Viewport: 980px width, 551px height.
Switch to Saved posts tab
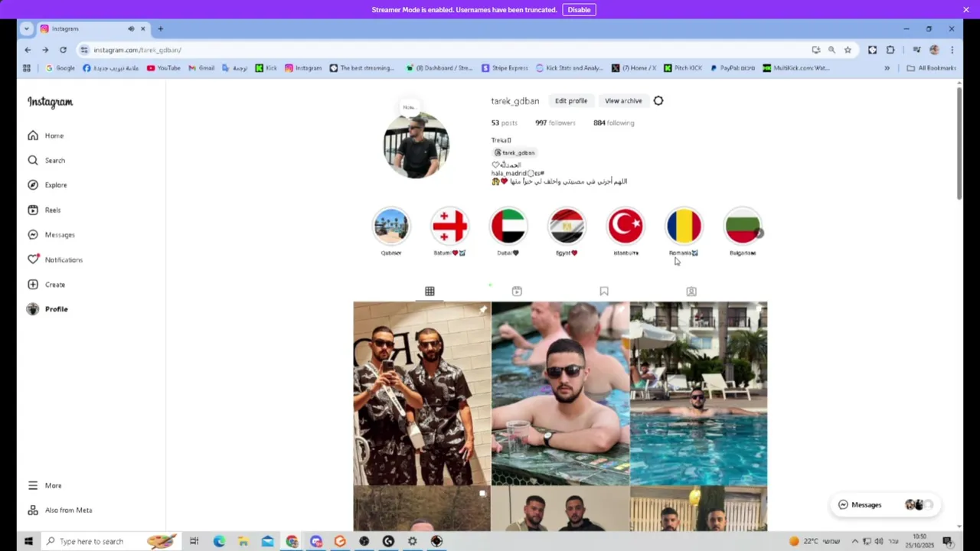[604, 291]
